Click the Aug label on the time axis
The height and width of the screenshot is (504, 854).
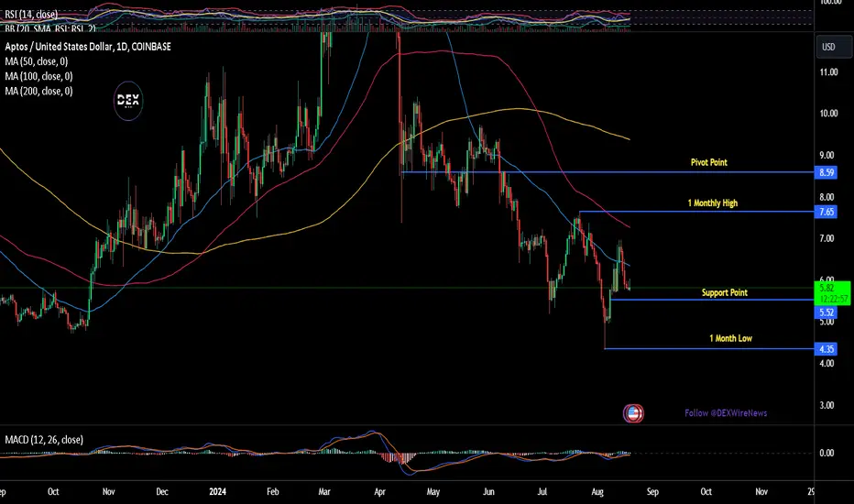pyautogui.click(x=597, y=491)
